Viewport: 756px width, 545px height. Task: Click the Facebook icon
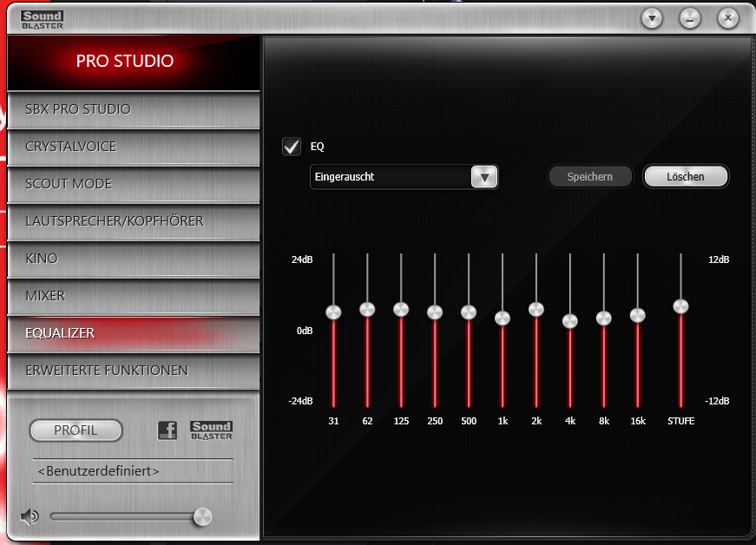pos(168,430)
